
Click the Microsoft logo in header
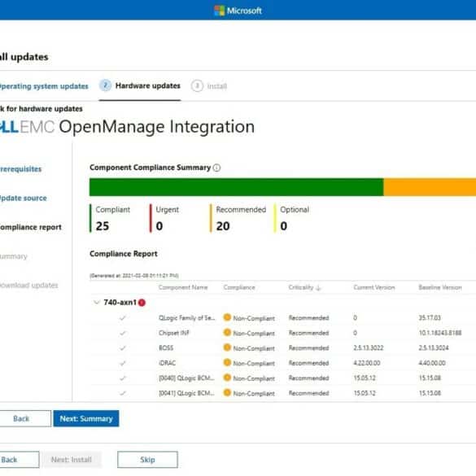point(238,11)
